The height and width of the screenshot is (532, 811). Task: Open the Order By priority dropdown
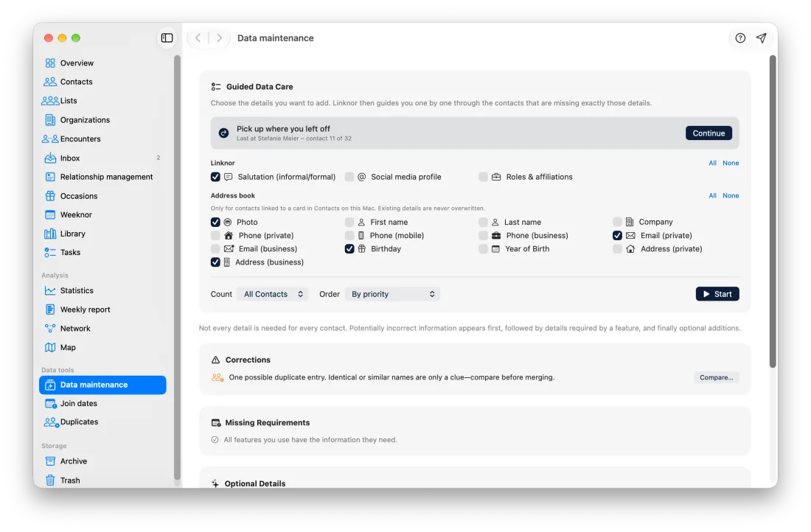point(392,294)
